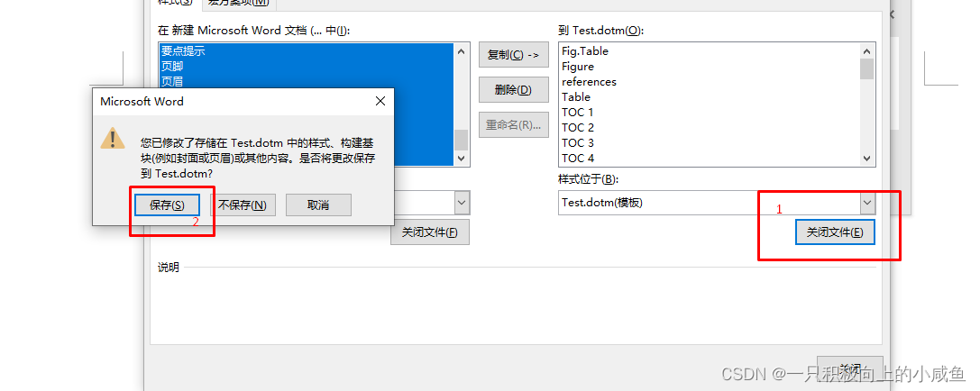Cancel (取消) the Microsoft Word prompt
The image size is (980, 391).
pyautogui.click(x=318, y=205)
